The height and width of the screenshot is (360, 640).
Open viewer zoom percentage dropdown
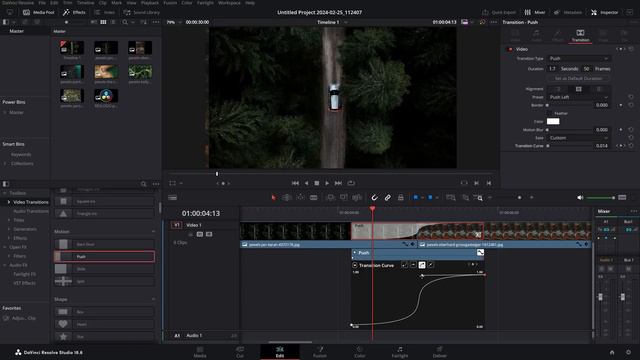click(x=173, y=22)
